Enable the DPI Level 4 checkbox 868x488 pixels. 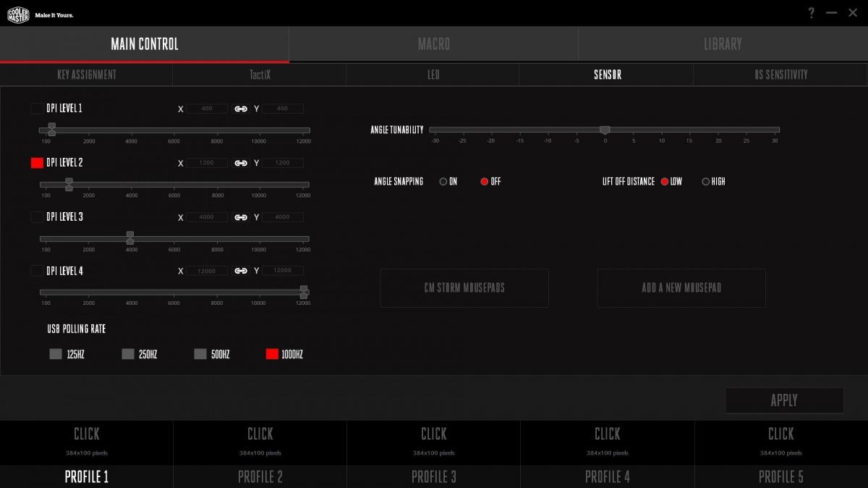[37, 271]
